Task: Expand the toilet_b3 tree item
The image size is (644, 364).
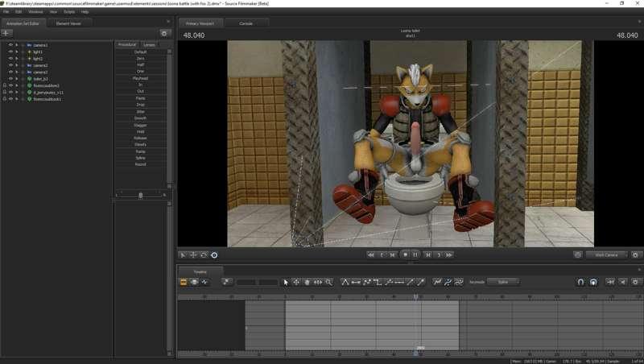Action: pos(23,78)
